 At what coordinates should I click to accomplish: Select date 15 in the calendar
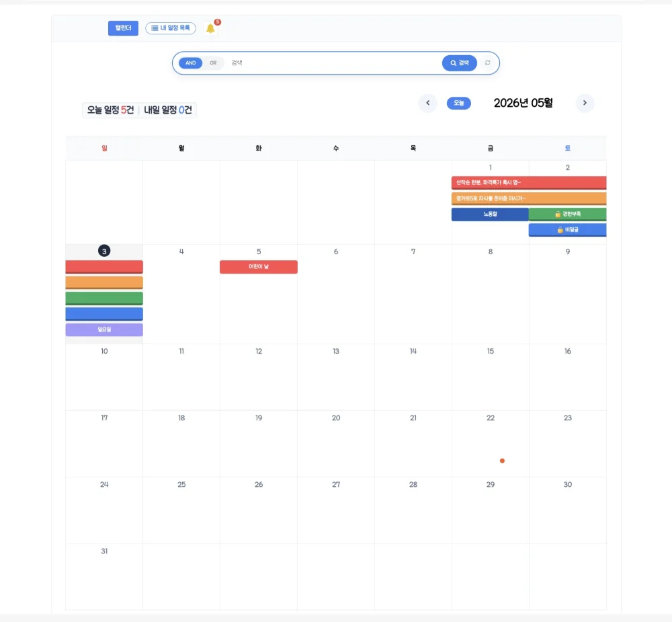(491, 351)
